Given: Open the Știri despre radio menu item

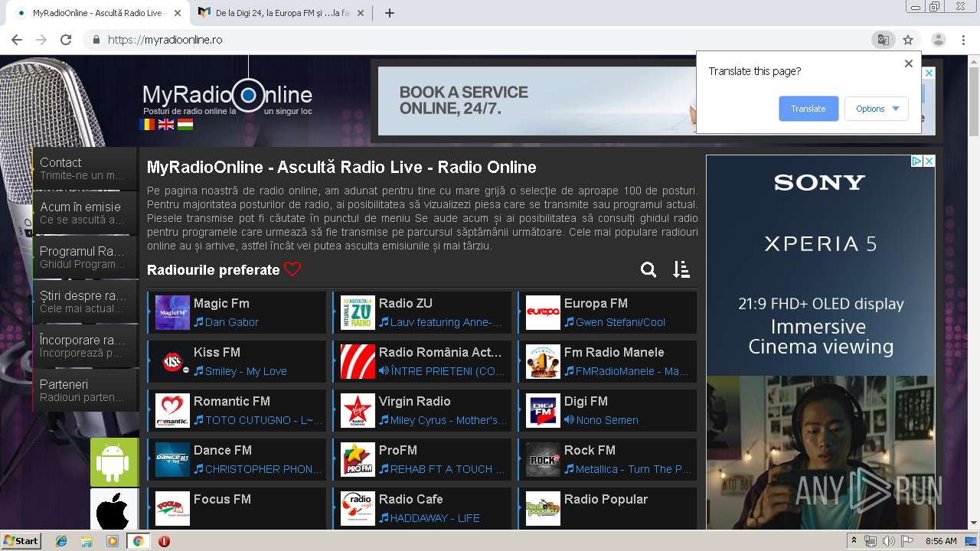Looking at the screenshot, I should click(x=85, y=302).
